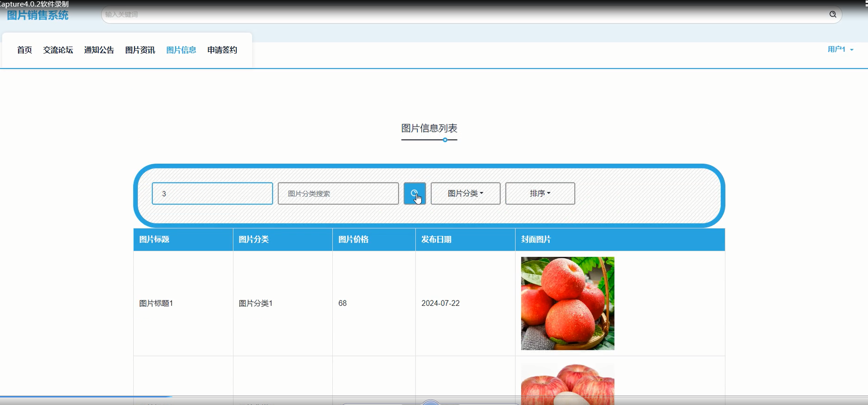
Task: Click the price value 68
Action: point(343,303)
